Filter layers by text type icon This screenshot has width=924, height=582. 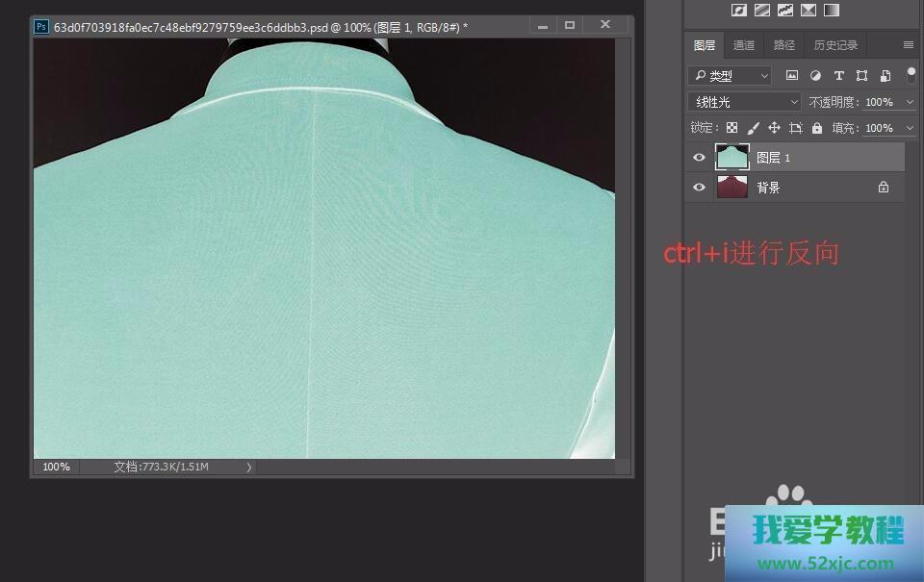[x=838, y=75]
